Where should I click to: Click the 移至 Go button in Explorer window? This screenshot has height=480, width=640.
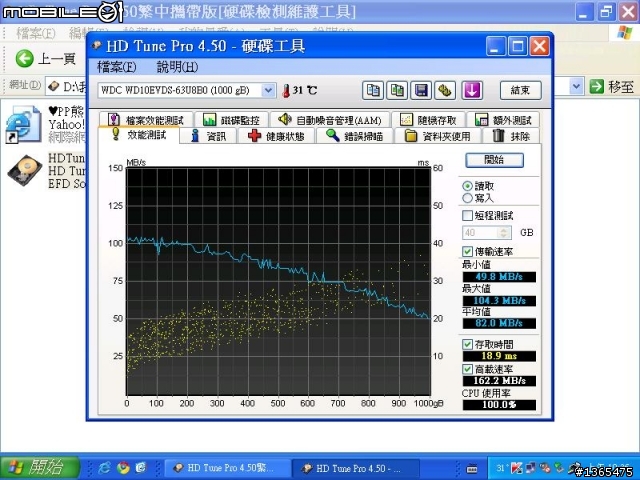pyautogui.click(x=612, y=86)
